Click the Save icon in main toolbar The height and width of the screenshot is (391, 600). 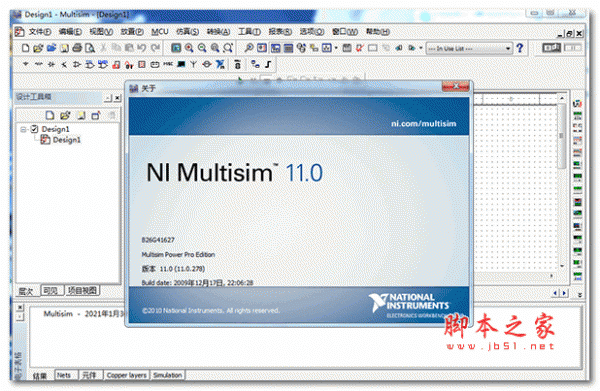[x=64, y=48]
